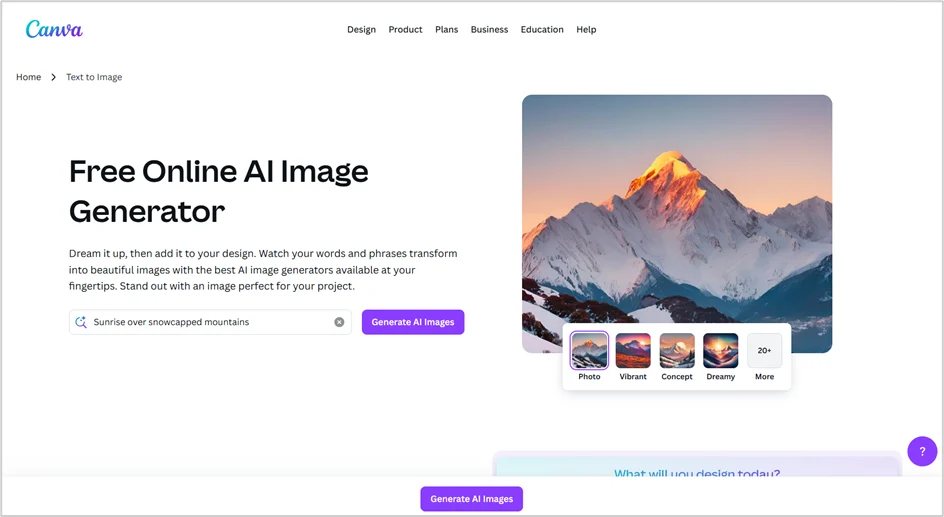The height and width of the screenshot is (517, 944).
Task: Click the breadcrumb chevron separator
Action: pyautogui.click(x=54, y=77)
